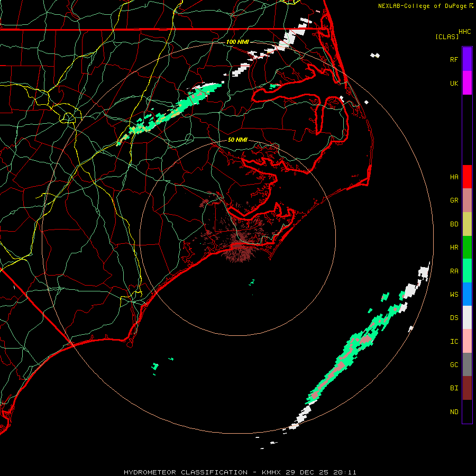Click the IC pink legend swatch
476x476 pixels.
tap(467, 341)
